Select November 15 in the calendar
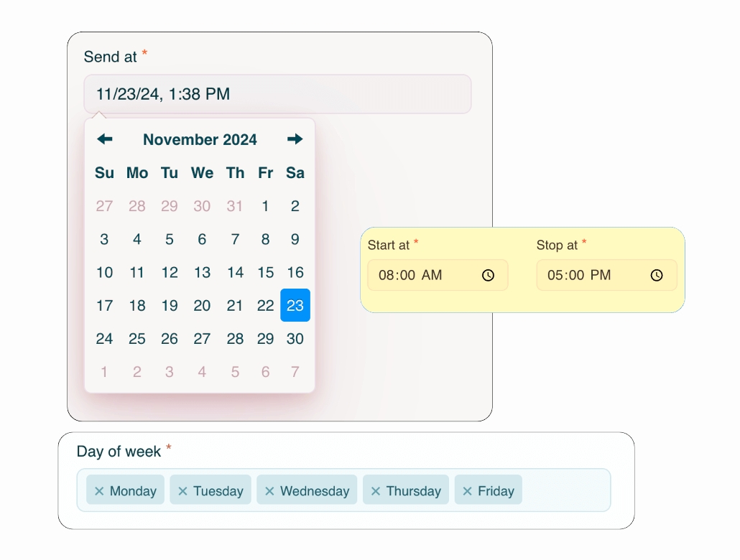The image size is (740, 560). 266,272
